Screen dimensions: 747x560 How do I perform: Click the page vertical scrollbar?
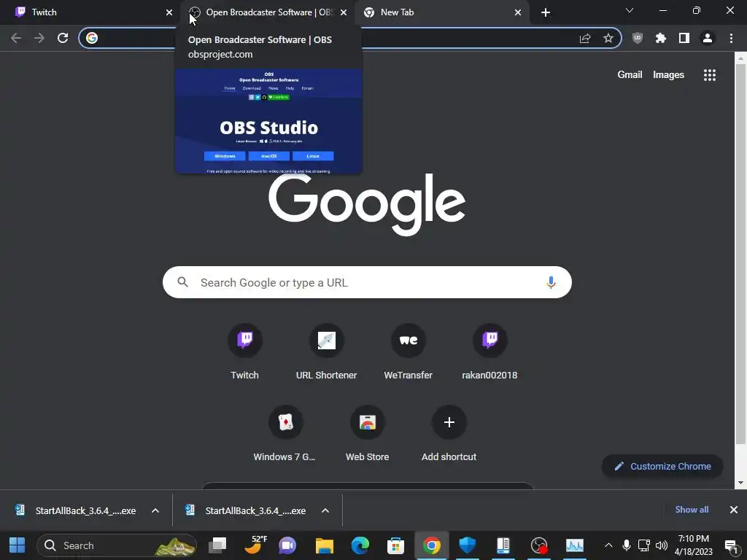click(x=740, y=254)
